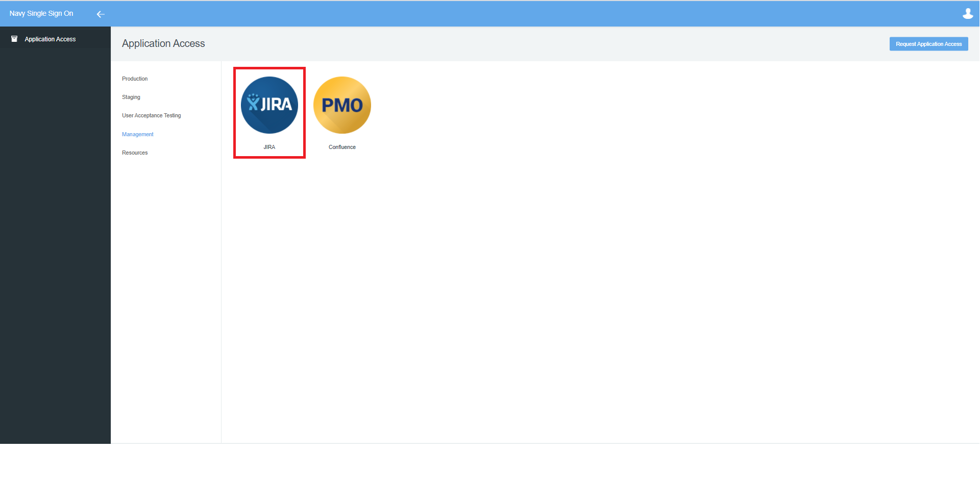Click the dark sidebar empty area

[x=55, y=245]
